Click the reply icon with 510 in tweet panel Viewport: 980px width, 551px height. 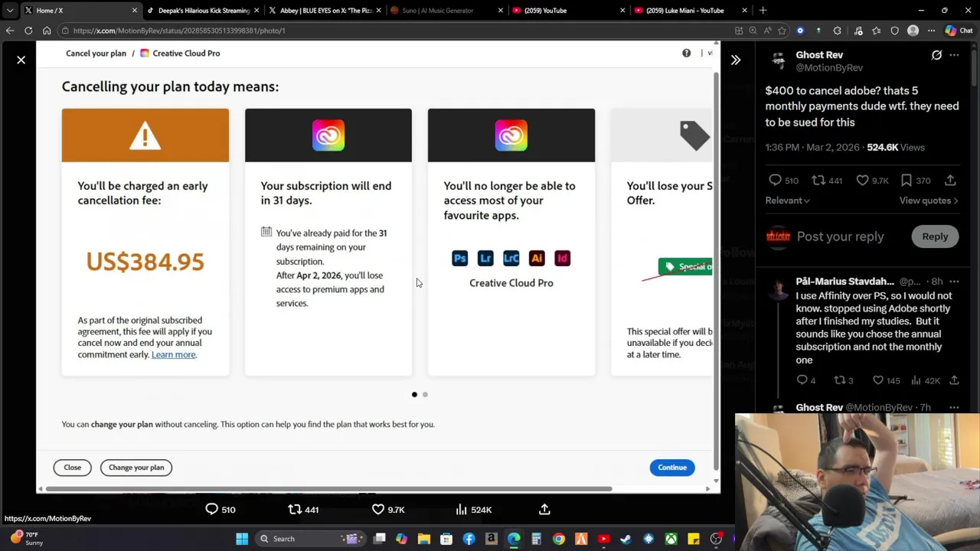pos(775,180)
